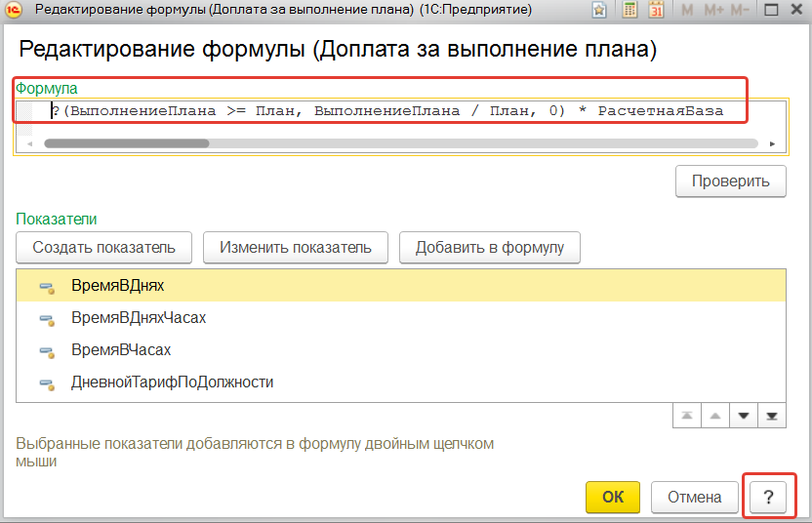812x523 pixels.
Task: Click the M- memory subtract button
Action: coord(740,10)
